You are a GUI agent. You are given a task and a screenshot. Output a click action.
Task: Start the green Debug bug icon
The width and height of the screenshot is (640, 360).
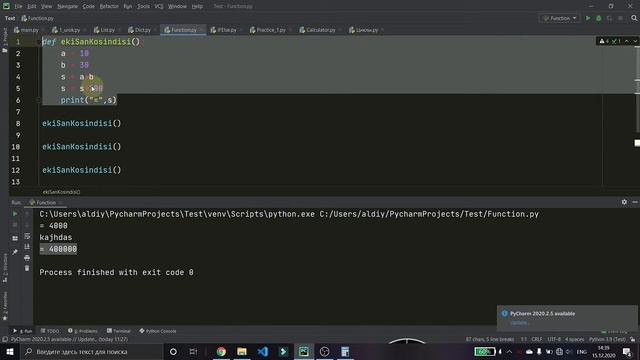(x=598, y=18)
